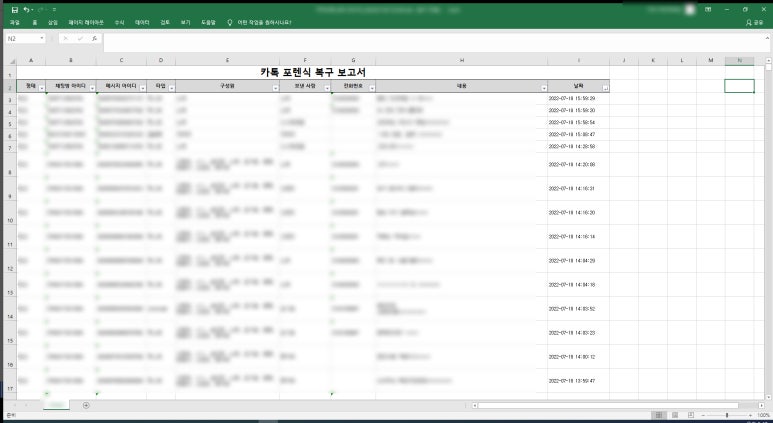Open the 구성원 column filter dropdown
The width and height of the screenshot is (773, 423).
[x=276, y=88]
